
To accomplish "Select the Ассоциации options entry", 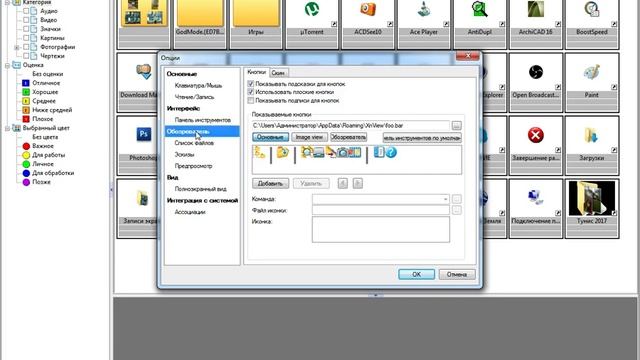I will pos(190,212).
